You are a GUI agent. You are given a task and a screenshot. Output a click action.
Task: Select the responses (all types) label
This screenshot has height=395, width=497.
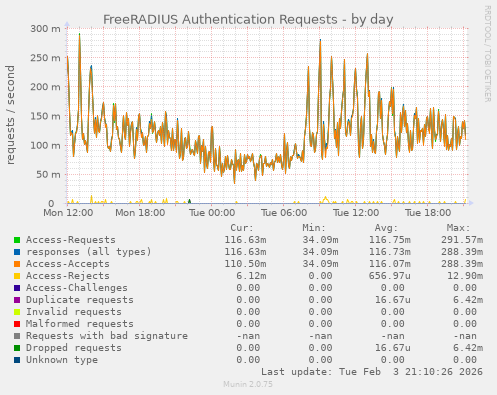(89, 252)
